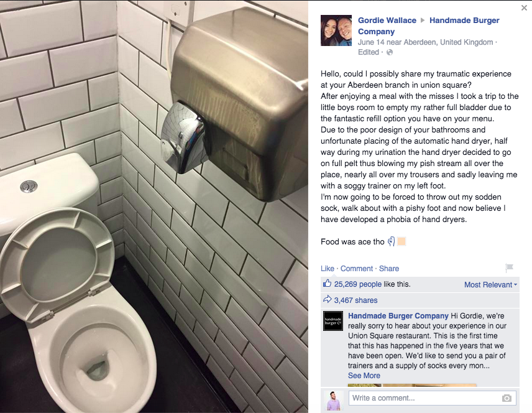Screen dimensions: 532x413
Task: Click the emoji after 'Food was ace tho'
Action: [391, 241]
